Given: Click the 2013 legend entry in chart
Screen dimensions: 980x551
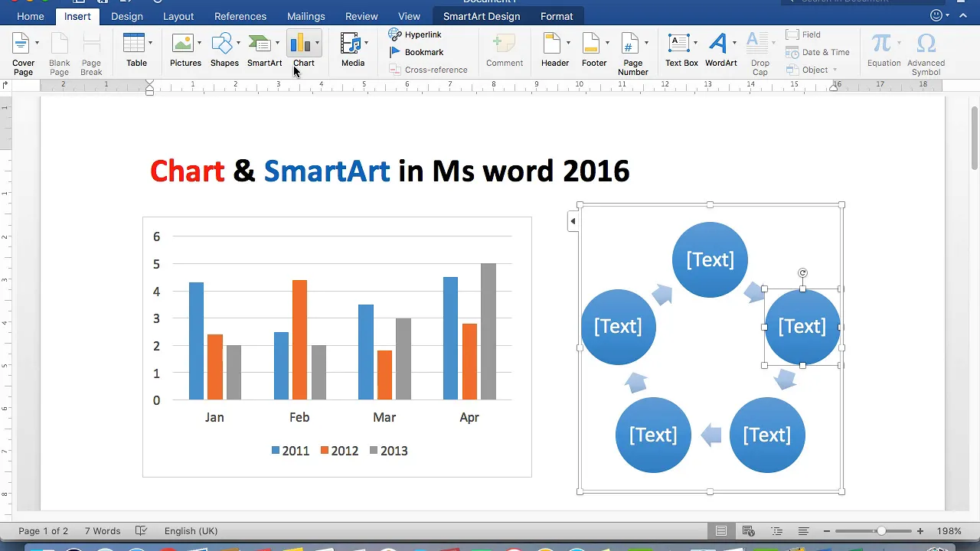Looking at the screenshot, I should pos(389,451).
